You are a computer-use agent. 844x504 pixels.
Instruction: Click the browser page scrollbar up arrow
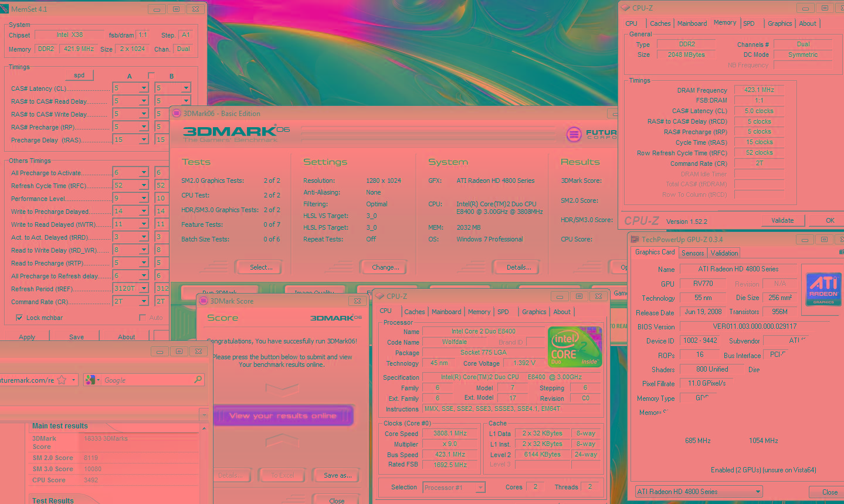click(x=204, y=429)
